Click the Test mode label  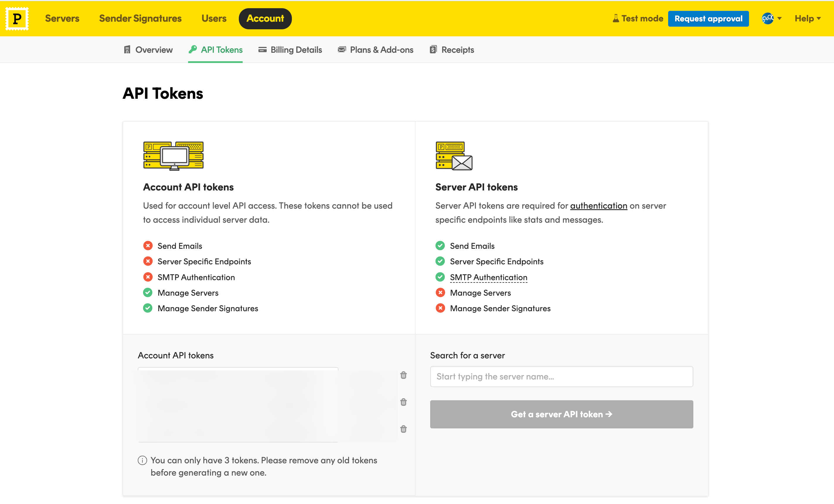642,18
